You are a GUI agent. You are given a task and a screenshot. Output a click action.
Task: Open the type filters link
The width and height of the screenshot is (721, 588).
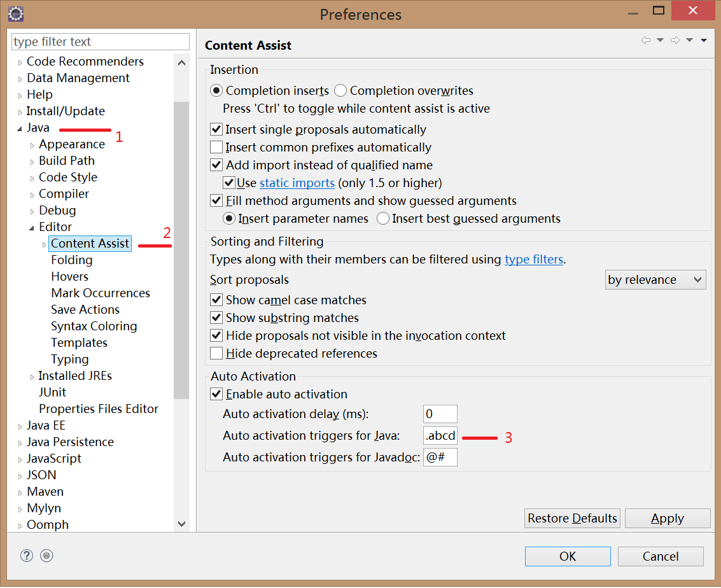pyautogui.click(x=533, y=260)
